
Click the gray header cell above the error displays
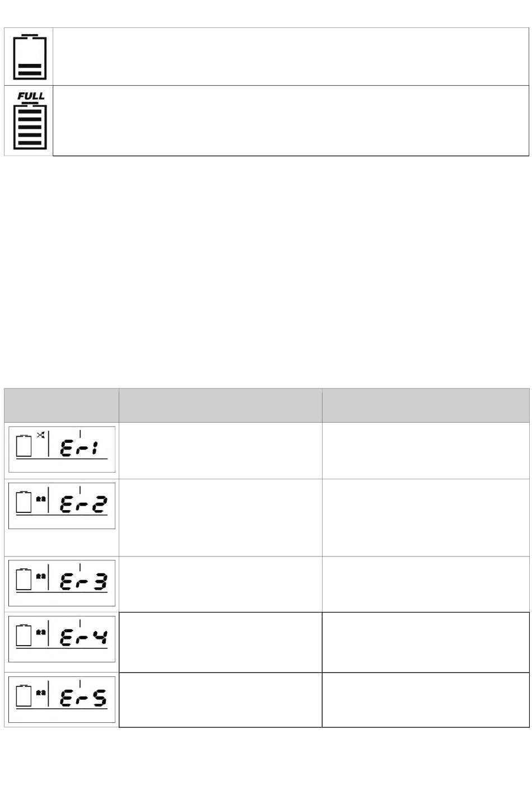pos(62,405)
